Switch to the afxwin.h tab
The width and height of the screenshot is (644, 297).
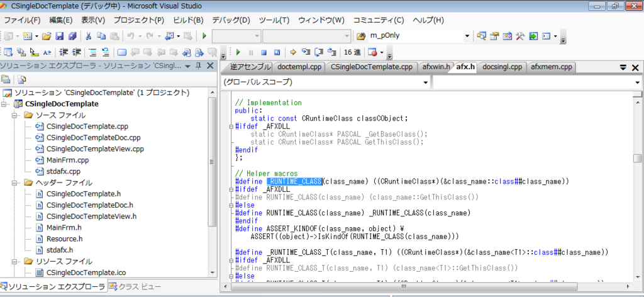tap(436, 67)
